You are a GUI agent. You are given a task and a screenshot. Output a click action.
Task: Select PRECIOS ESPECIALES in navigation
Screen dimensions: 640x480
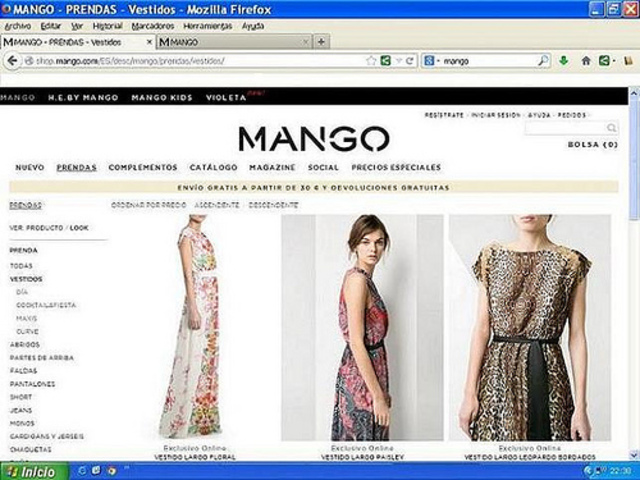point(396,167)
